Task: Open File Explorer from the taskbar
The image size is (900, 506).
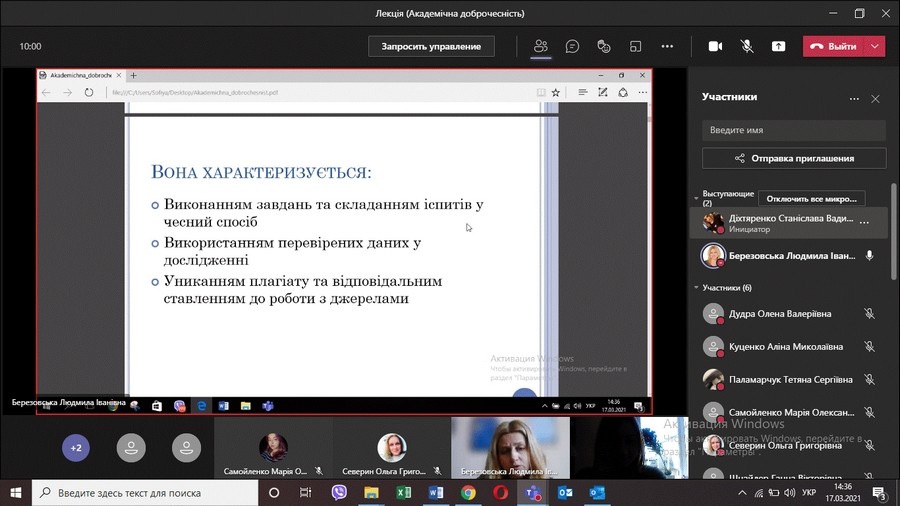Action: [371, 493]
